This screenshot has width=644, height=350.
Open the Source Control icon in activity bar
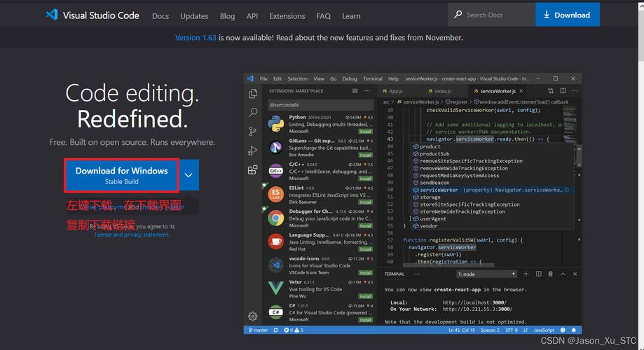(252, 132)
